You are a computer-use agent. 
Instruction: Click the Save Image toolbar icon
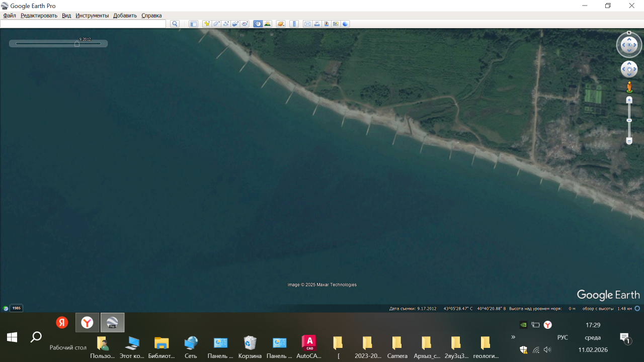click(x=326, y=24)
